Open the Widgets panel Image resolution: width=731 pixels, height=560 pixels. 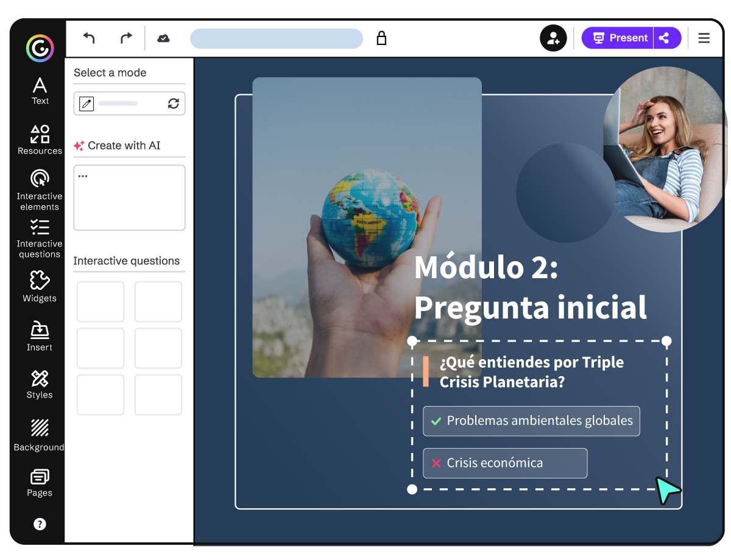click(x=39, y=286)
